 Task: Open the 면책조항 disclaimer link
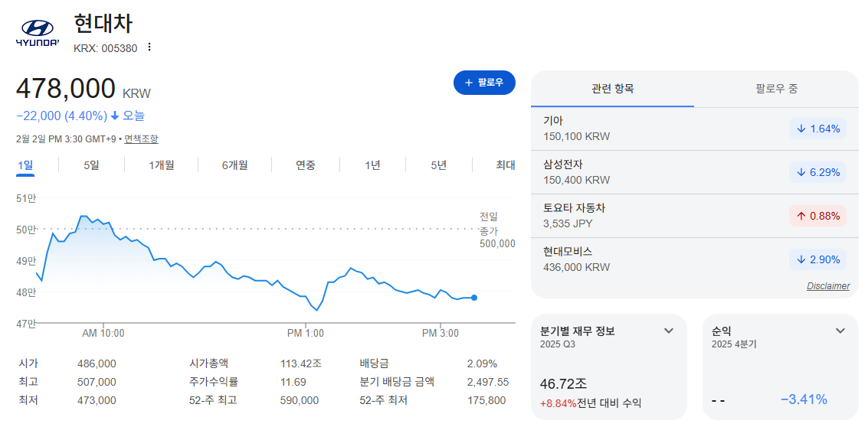(x=141, y=139)
